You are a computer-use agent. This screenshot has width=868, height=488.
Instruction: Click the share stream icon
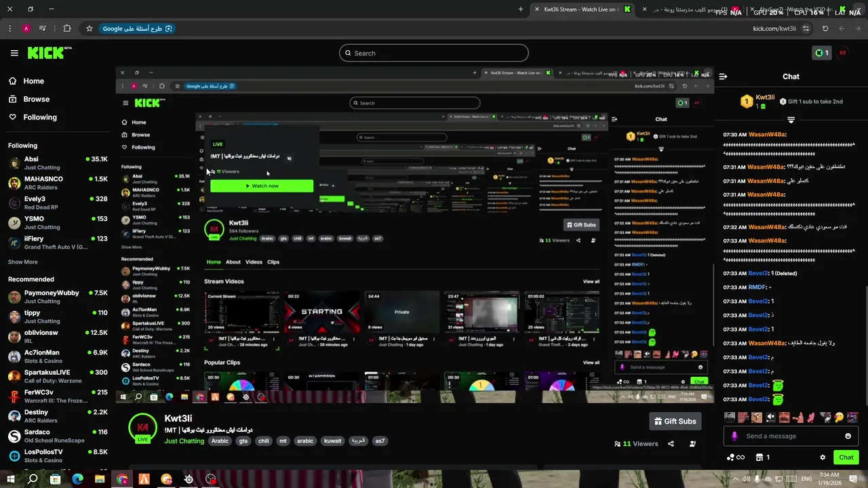point(671,444)
